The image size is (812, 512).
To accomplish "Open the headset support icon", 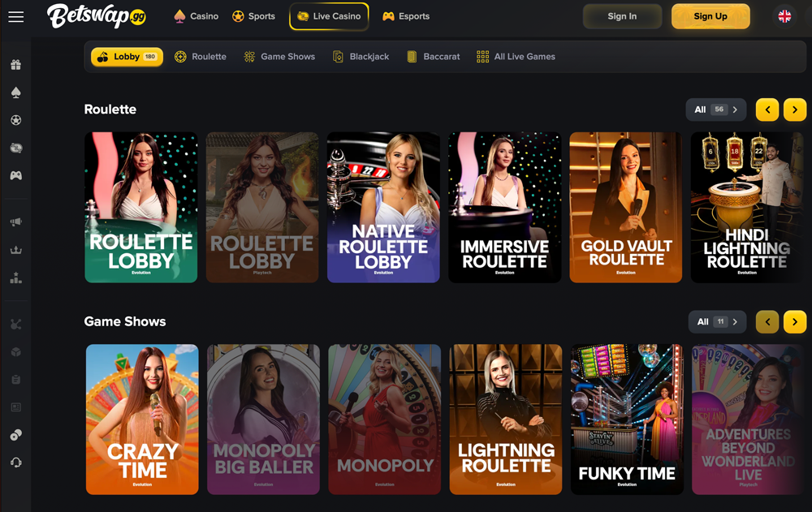I will 15,463.
